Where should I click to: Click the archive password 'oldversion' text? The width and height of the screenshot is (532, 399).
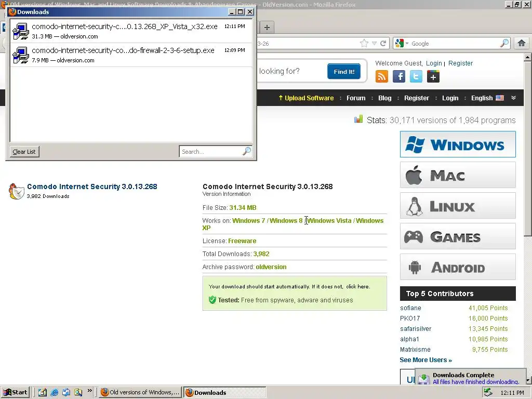tap(271, 267)
